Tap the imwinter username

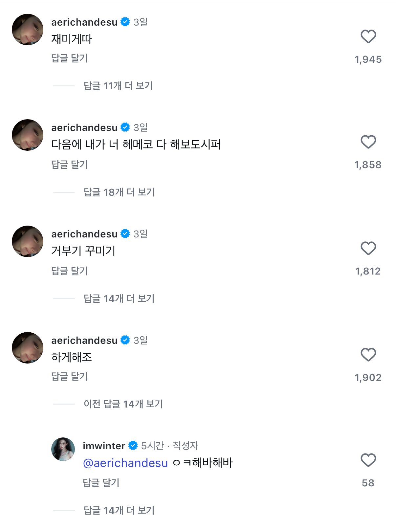pyautogui.click(x=104, y=446)
